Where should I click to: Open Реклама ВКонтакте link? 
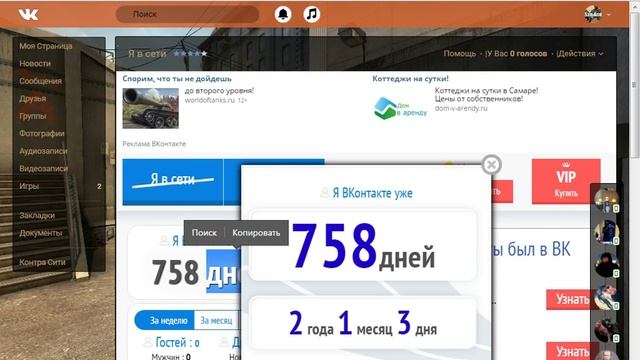click(154, 144)
